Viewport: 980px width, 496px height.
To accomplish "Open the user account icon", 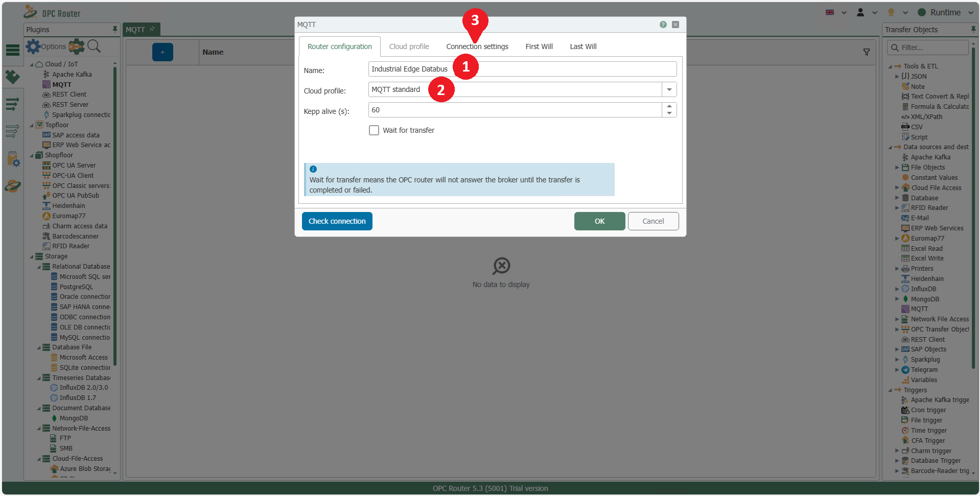I will pos(860,12).
